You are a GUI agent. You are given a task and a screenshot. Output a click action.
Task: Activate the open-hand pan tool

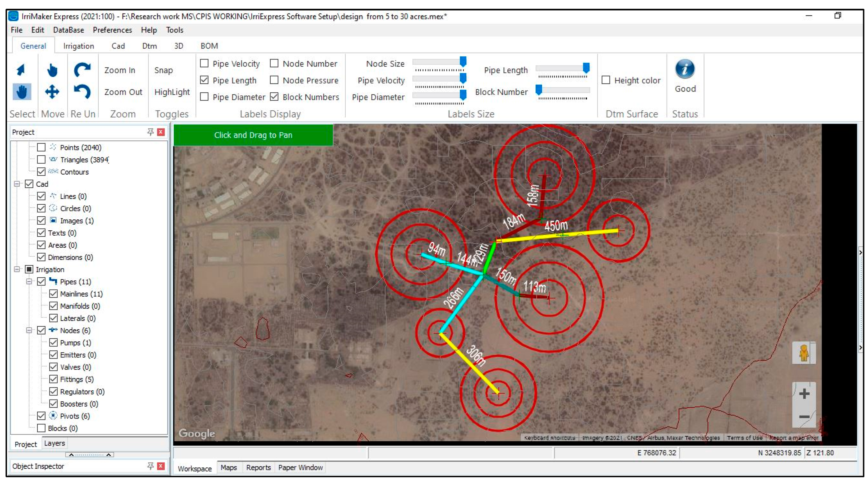(x=22, y=92)
